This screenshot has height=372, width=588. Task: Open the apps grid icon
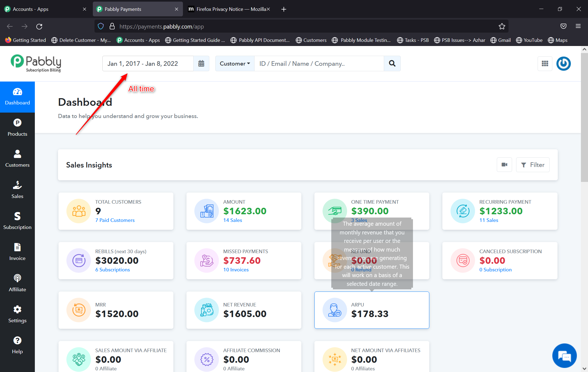[x=545, y=64]
